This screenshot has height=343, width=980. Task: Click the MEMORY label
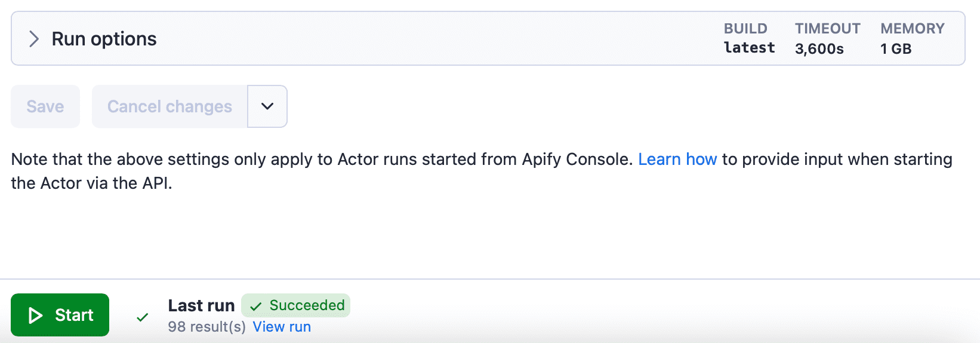(x=912, y=29)
